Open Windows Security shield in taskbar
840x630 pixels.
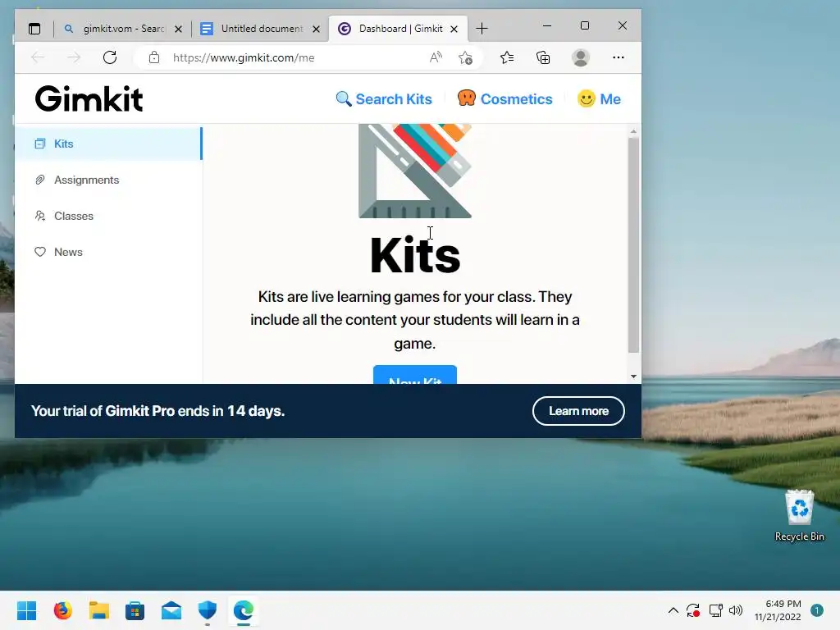coord(208,610)
